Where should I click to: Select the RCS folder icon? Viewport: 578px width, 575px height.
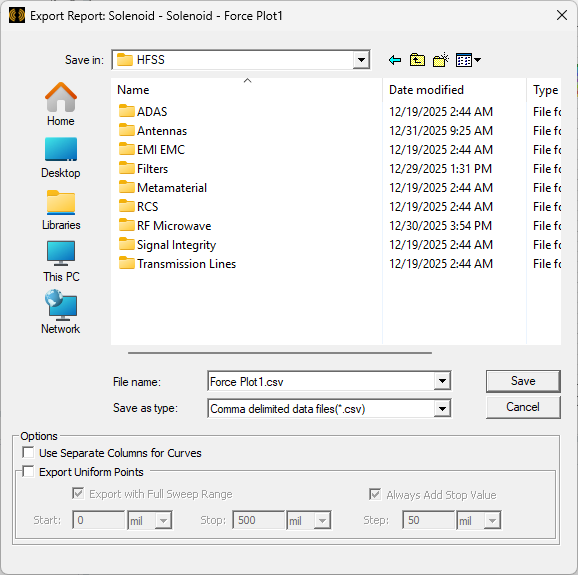click(x=126, y=206)
